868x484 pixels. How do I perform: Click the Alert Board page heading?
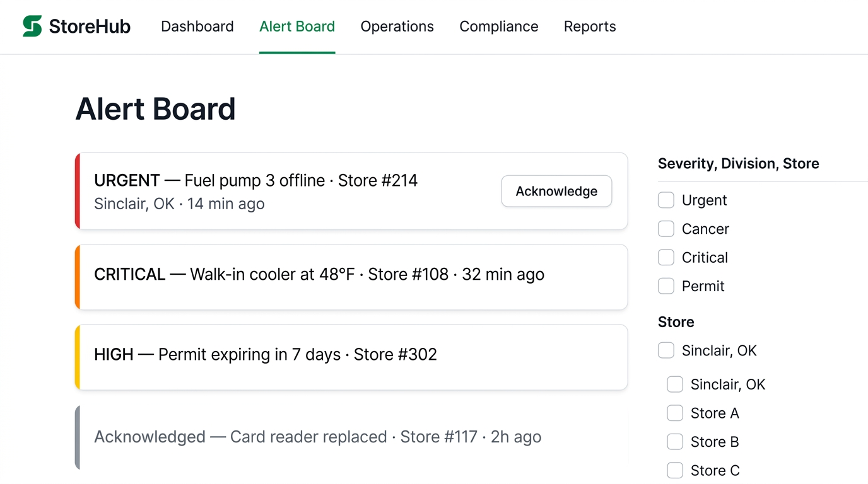point(155,109)
